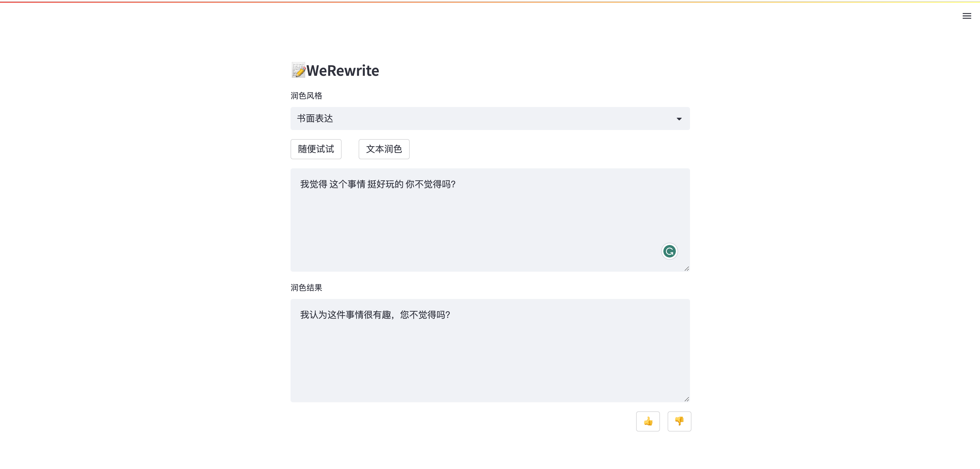Open the hamburger menu in top-right corner
This screenshot has height=469, width=980.
point(967,16)
